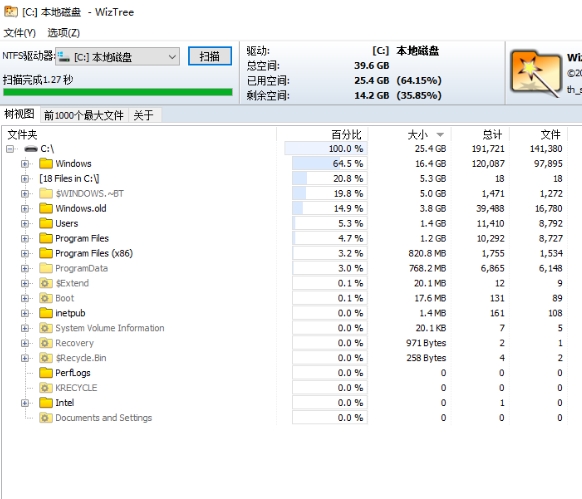Click the Documents and Settings folder icon

46,418
